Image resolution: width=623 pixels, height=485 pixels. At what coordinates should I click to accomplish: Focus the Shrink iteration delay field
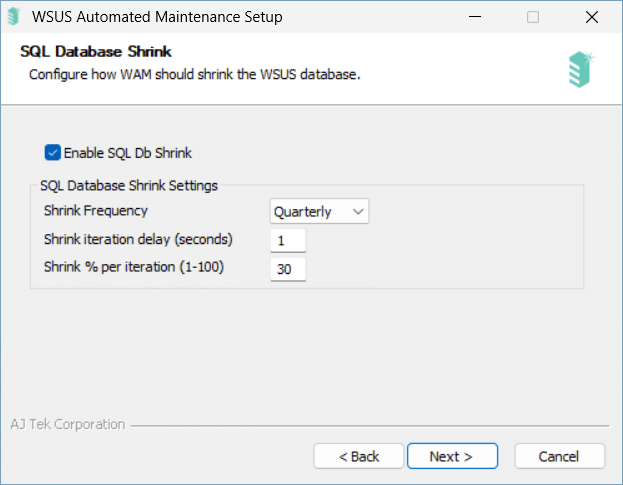288,240
